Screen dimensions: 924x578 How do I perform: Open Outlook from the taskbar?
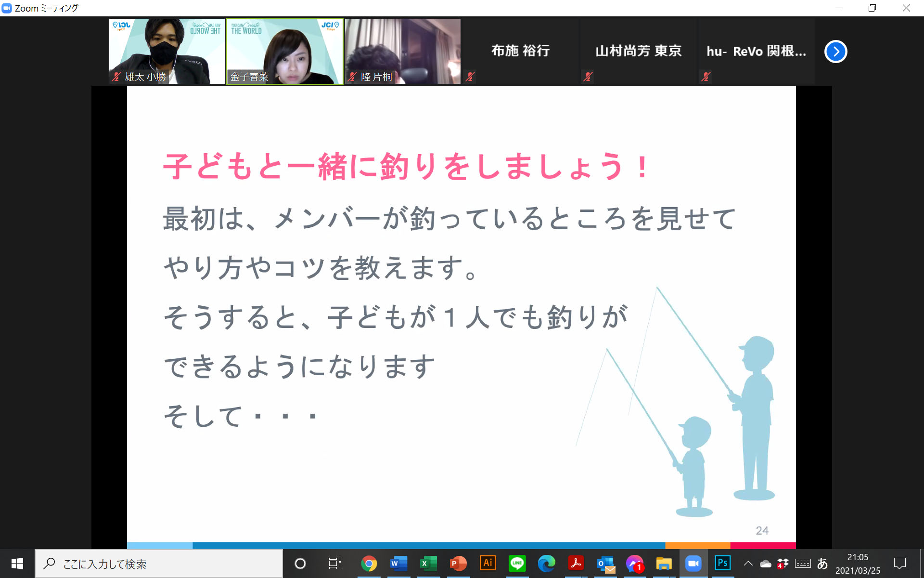coord(605,563)
